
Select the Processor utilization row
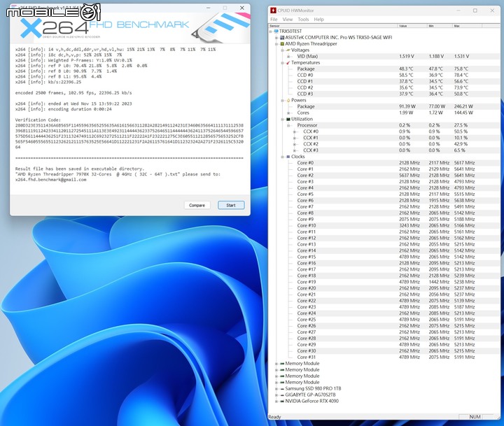tap(384, 125)
